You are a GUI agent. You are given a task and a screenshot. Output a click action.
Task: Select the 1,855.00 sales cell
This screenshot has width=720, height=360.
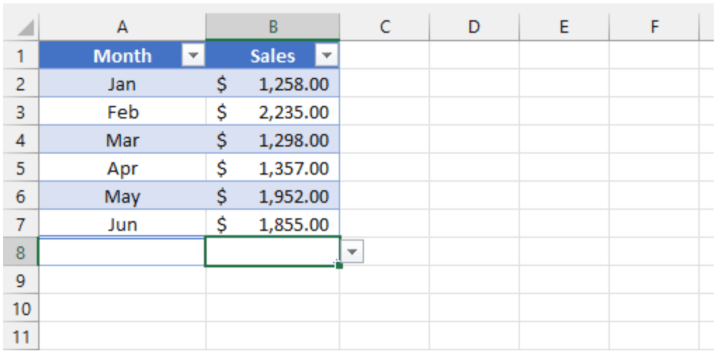point(273,224)
